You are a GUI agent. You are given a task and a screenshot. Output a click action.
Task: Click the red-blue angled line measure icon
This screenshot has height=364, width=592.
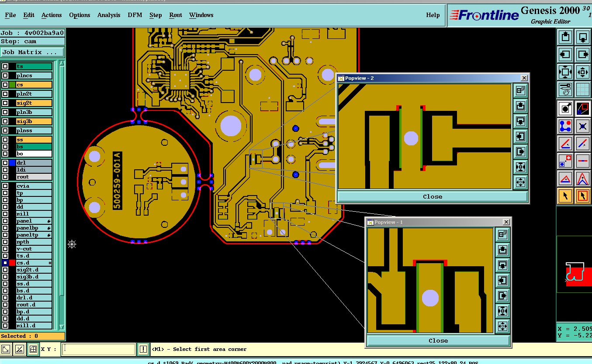click(565, 143)
